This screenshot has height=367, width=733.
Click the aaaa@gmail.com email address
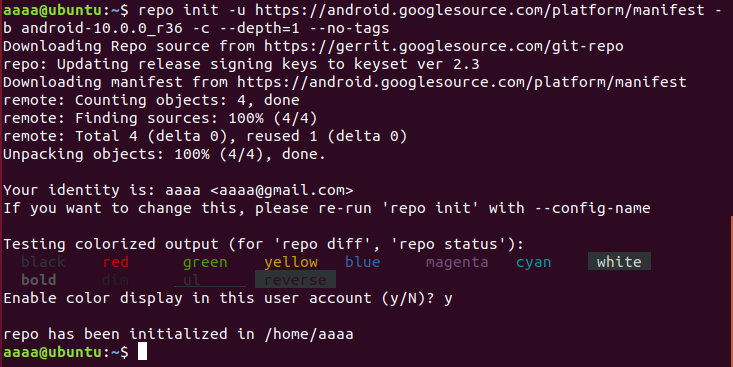click(282, 190)
